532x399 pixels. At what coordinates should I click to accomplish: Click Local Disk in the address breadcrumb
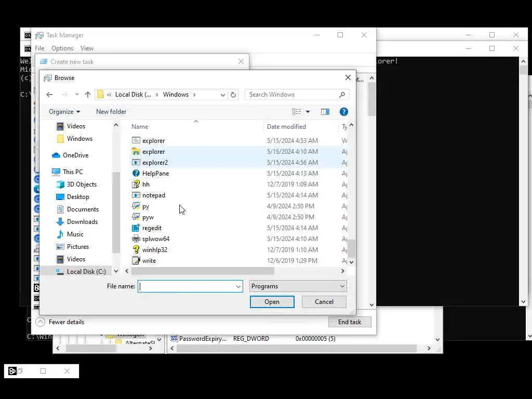click(133, 95)
